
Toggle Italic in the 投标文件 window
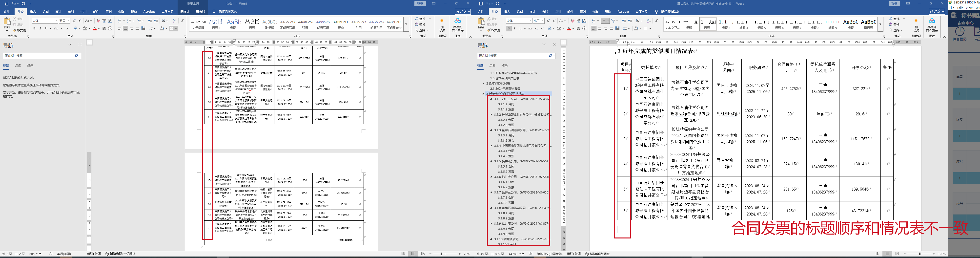click(x=514, y=28)
